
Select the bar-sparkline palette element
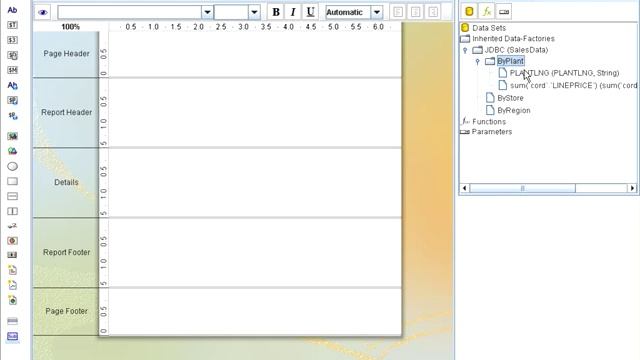(12, 270)
